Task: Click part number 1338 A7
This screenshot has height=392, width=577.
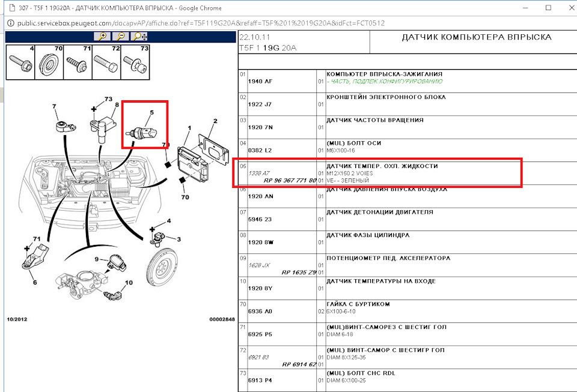Action: click(259, 173)
